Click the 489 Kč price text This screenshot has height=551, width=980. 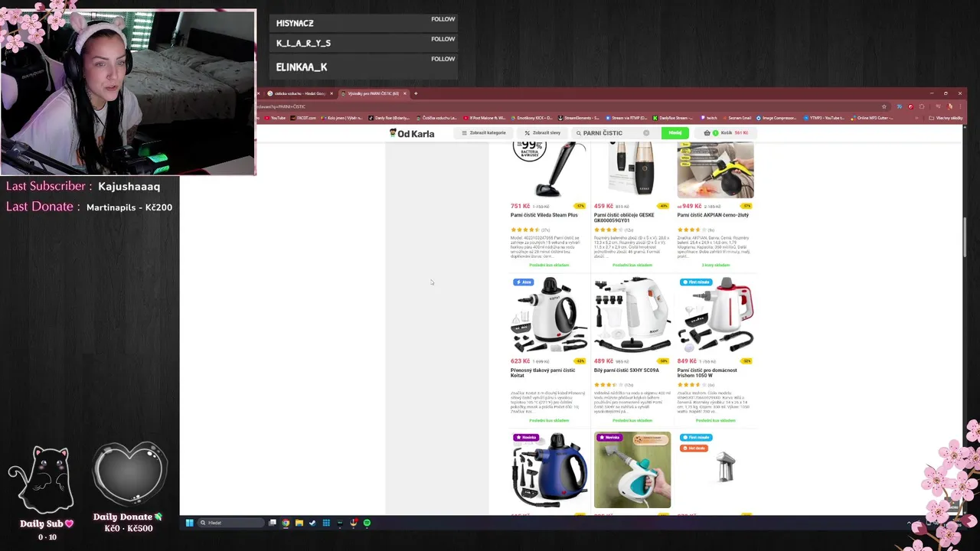coord(603,361)
